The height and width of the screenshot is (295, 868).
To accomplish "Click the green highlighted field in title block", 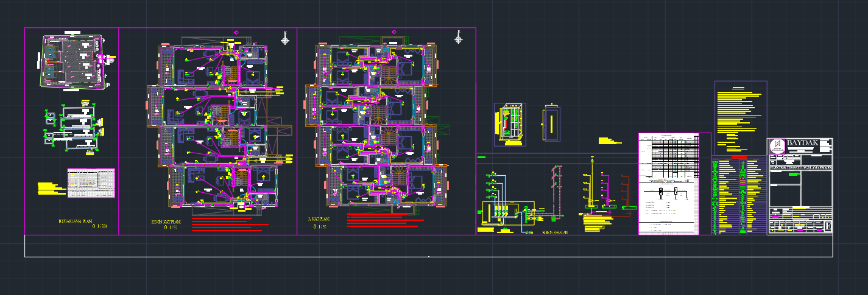I will [794, 175].
